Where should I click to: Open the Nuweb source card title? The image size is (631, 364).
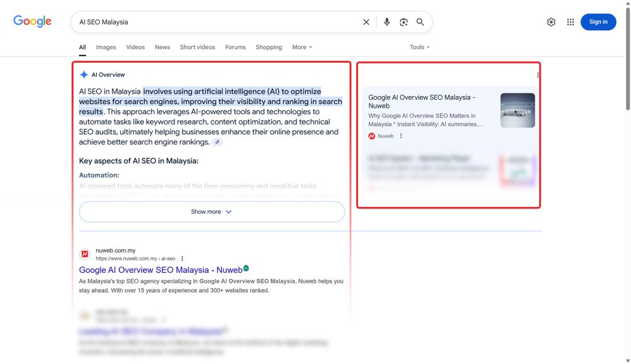(x=421, y=102)
